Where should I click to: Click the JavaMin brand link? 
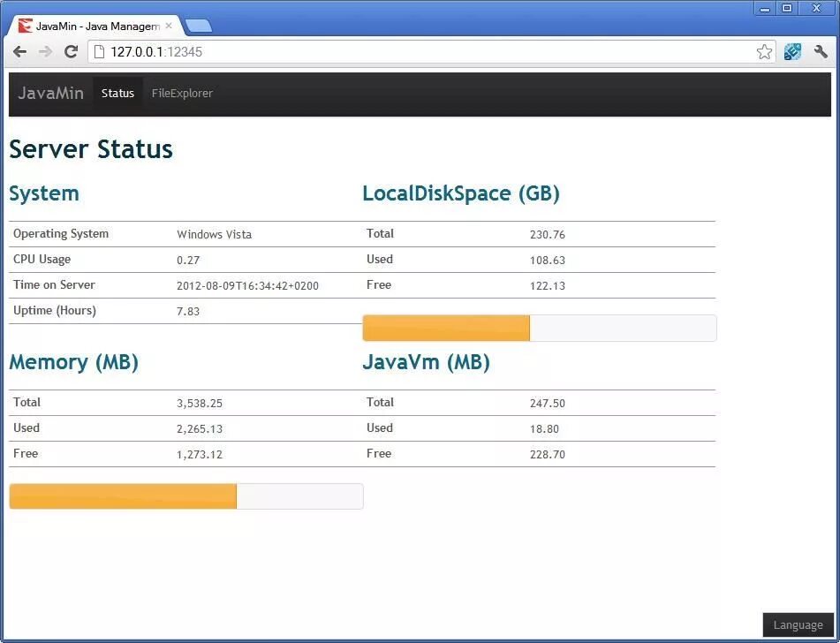(51, 94)
